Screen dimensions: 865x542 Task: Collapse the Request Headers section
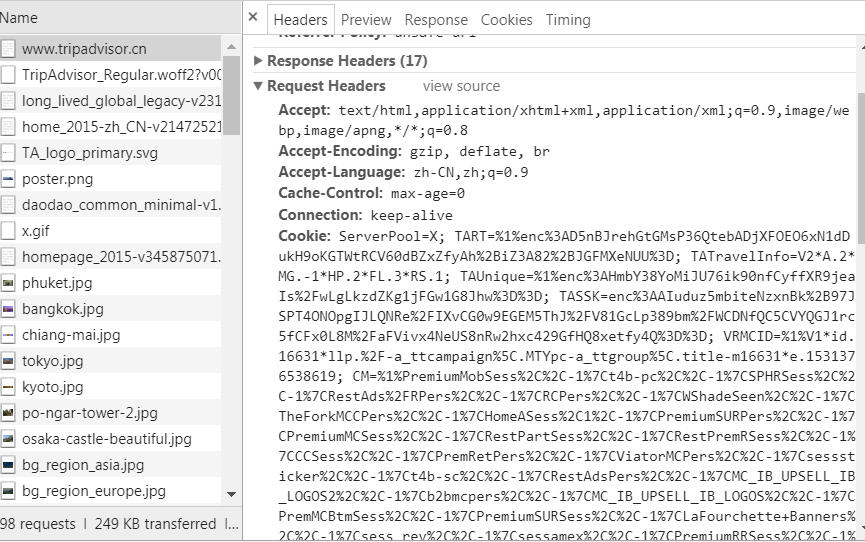(x=258, y=87)
